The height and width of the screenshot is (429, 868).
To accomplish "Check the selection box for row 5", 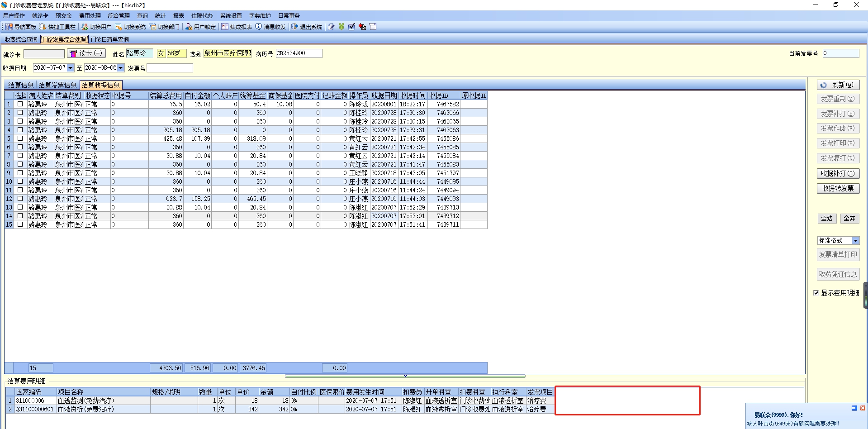I will [x=20, y=138].
